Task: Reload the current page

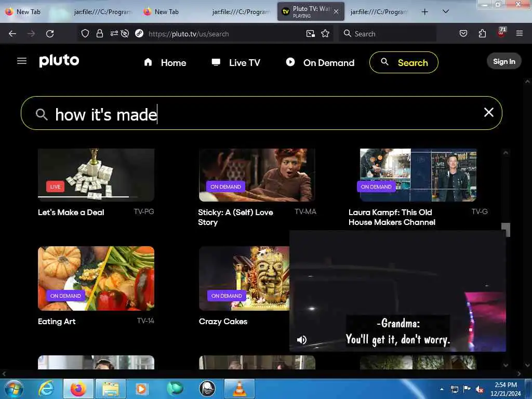Action: pyautogui.click(x=50, y=34)
